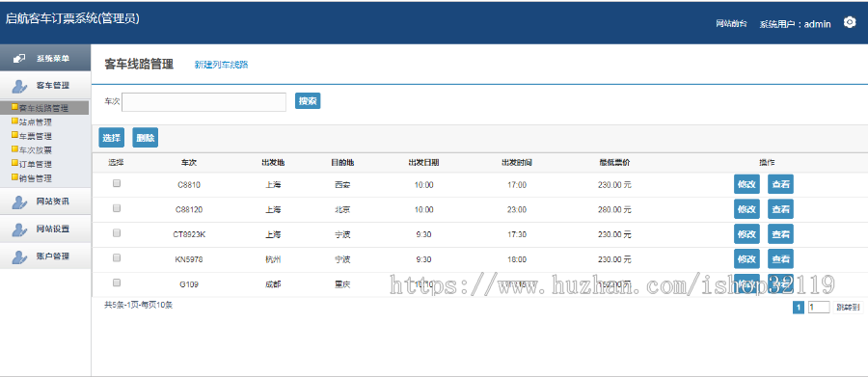Click the 启航客车订票系统(管理员) title

coord(72,18)
